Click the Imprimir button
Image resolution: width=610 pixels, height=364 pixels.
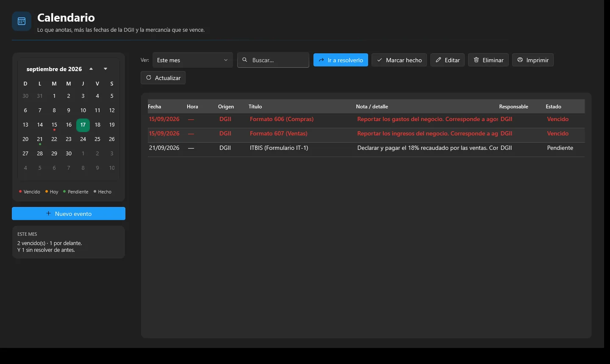point(533,60)
